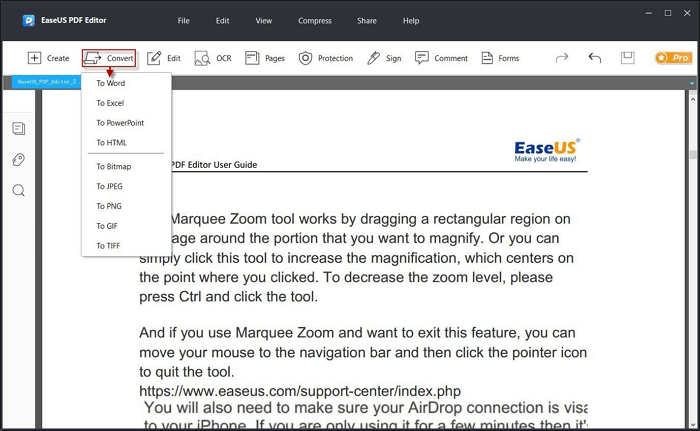Click the save disk icon
The width and height of the screenshot is (700, 431).
[628, 58]
